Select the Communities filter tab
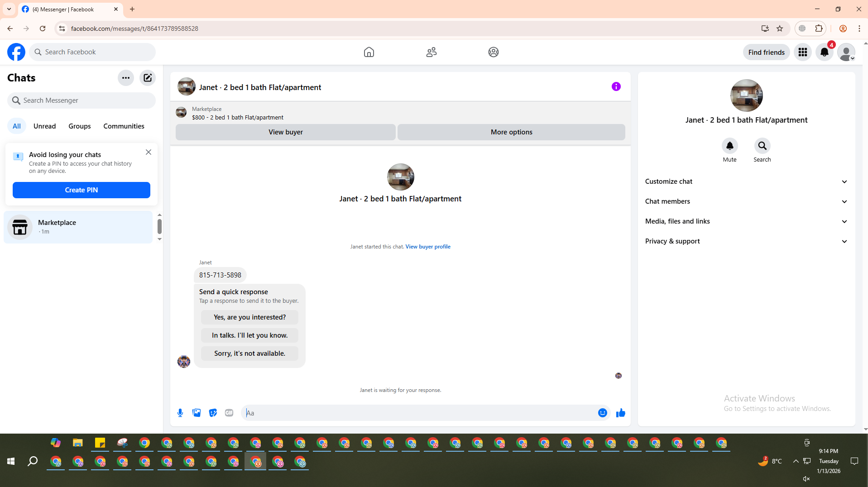The image size is (868, 487). point(124,126)
